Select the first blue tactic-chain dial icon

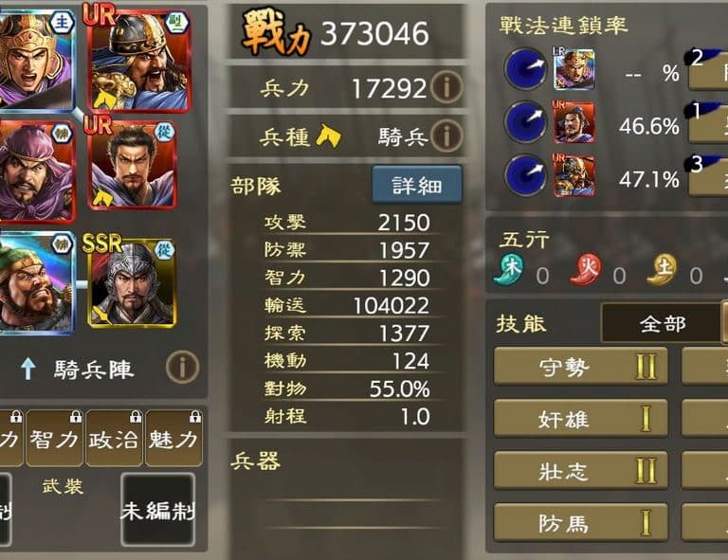(526, 68)
